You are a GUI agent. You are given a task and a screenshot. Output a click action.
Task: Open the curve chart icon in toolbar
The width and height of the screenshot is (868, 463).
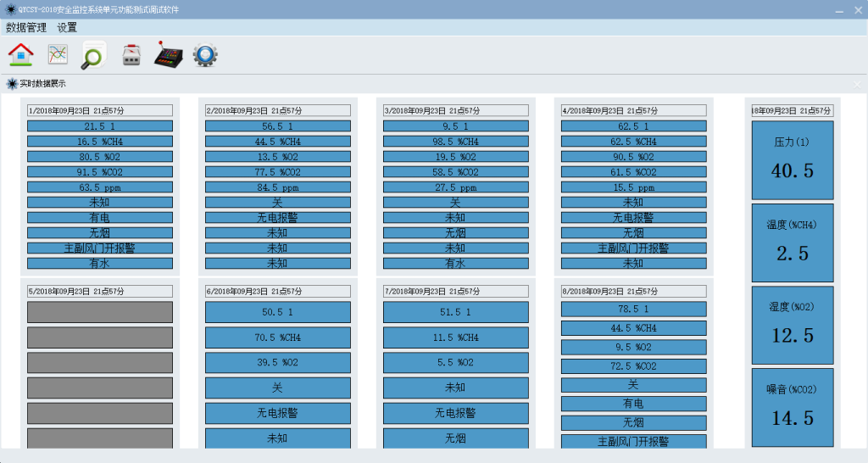click(x=58, y=55)
